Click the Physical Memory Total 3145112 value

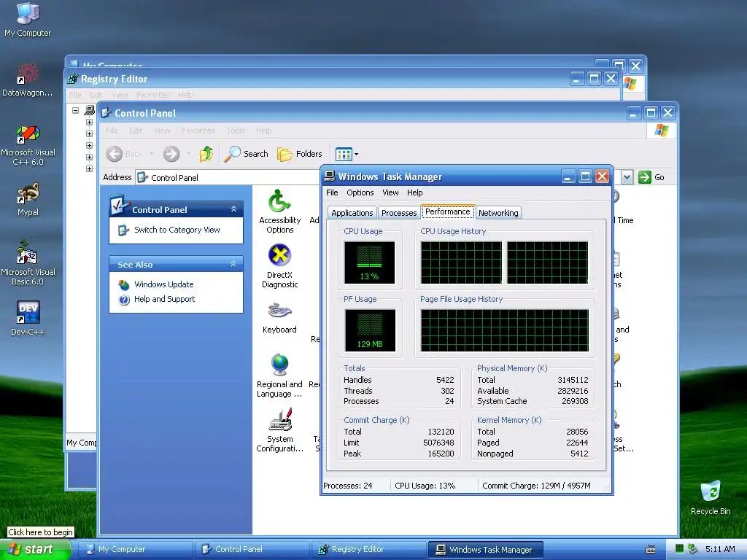(573, 380)
